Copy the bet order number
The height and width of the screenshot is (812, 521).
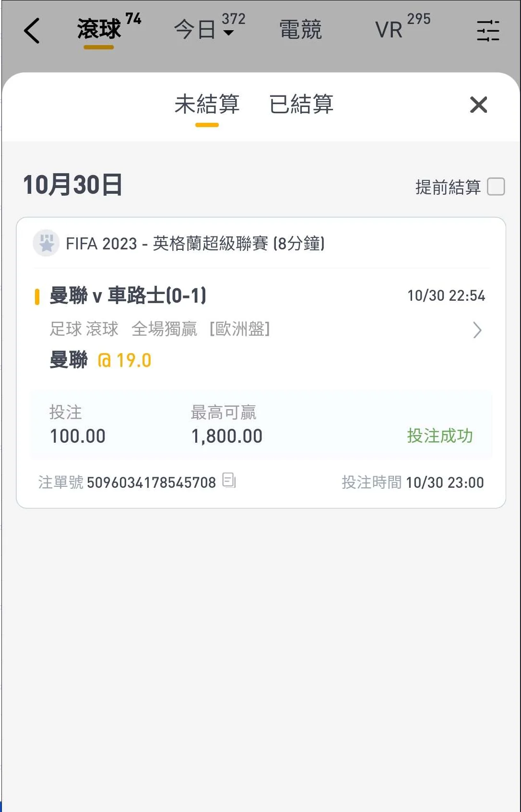tap(229, 480)
